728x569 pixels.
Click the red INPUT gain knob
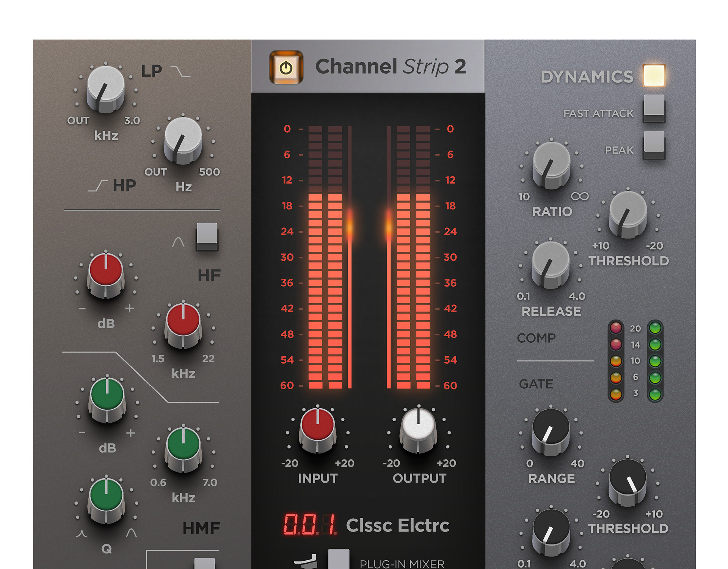pyautogui.click(x=318, y=430)
